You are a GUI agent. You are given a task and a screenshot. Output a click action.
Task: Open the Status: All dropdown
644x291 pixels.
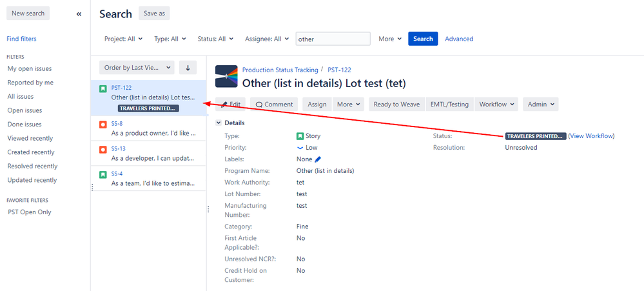(x=215, y=39)
